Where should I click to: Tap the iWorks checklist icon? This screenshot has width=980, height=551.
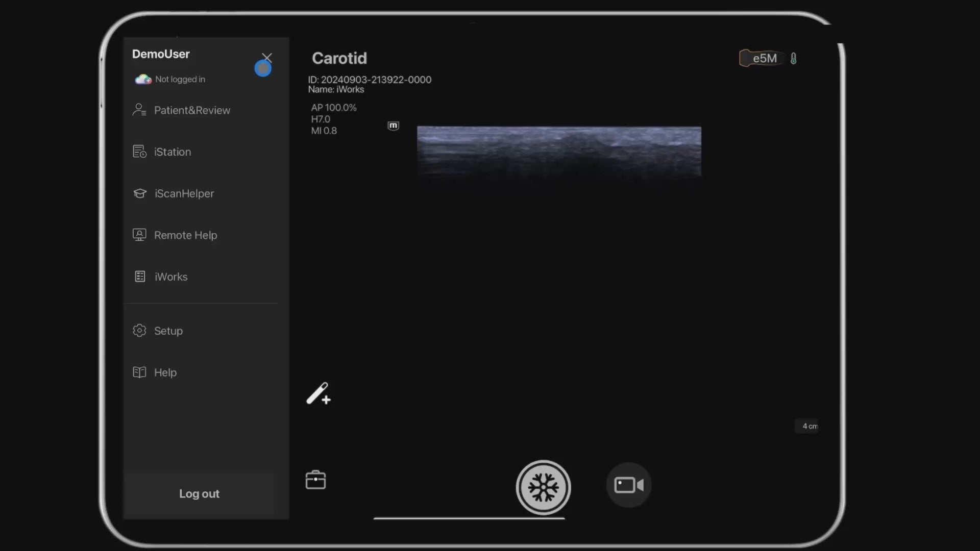click(x=140, y=277)
